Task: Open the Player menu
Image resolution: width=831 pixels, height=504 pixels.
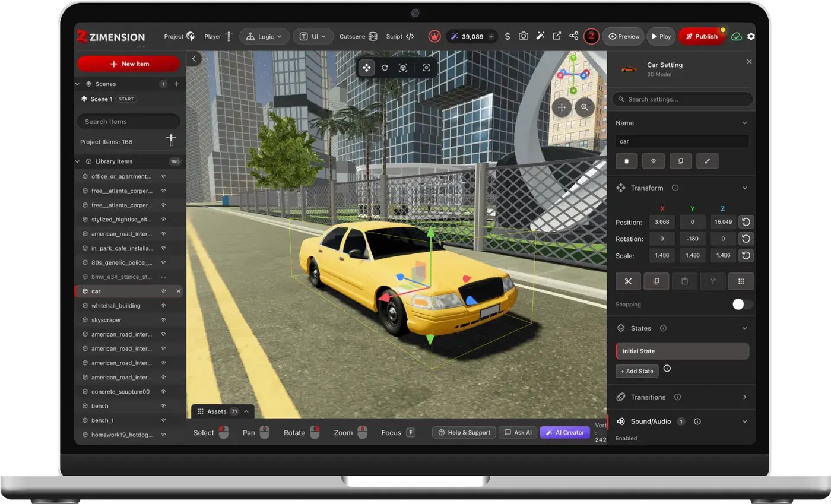Action: point(217,36)
